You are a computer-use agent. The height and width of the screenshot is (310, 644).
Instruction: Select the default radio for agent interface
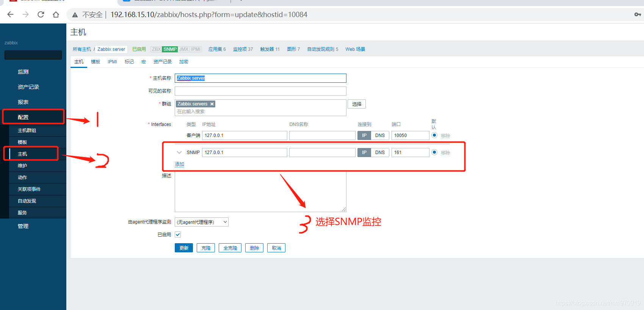point(434,135)
